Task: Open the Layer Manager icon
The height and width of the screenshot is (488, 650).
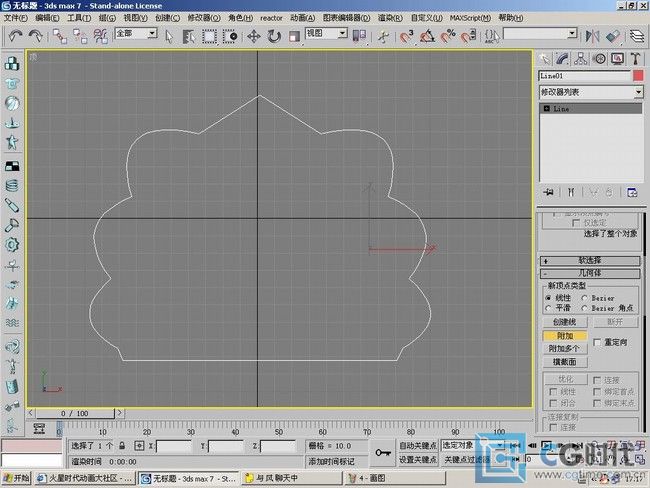Action: click(x=637, y=36)
